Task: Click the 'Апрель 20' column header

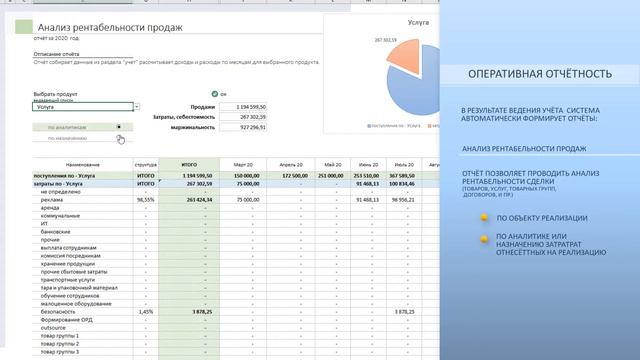Action: [x=291, y=164]
